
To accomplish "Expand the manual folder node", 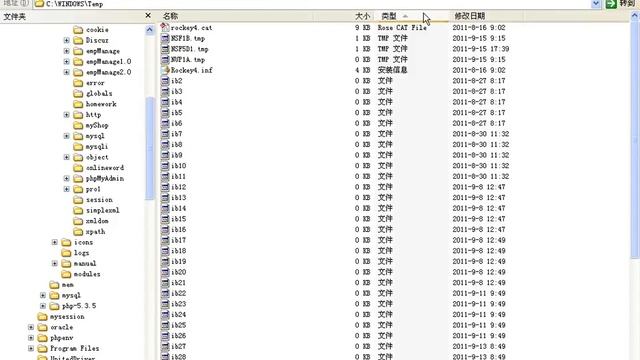I will coord(55,263).
